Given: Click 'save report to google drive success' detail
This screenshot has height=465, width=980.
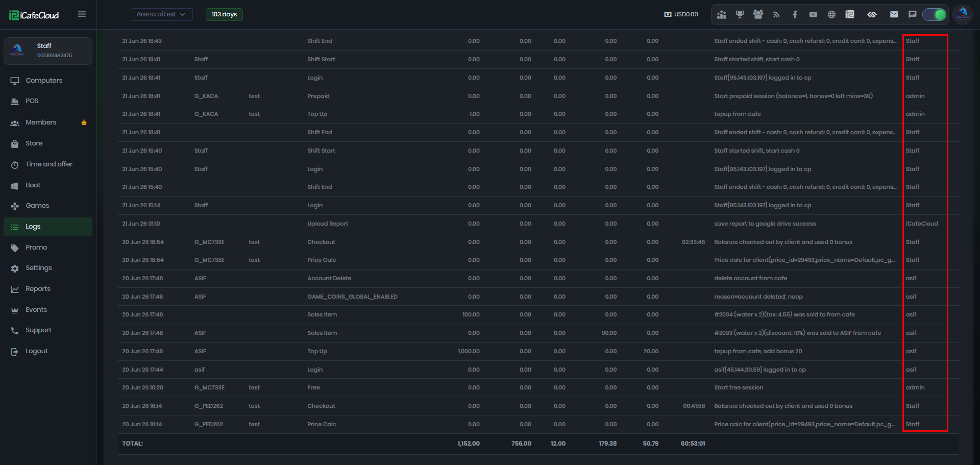Looking at the screenshot, I should pos(765,224).
